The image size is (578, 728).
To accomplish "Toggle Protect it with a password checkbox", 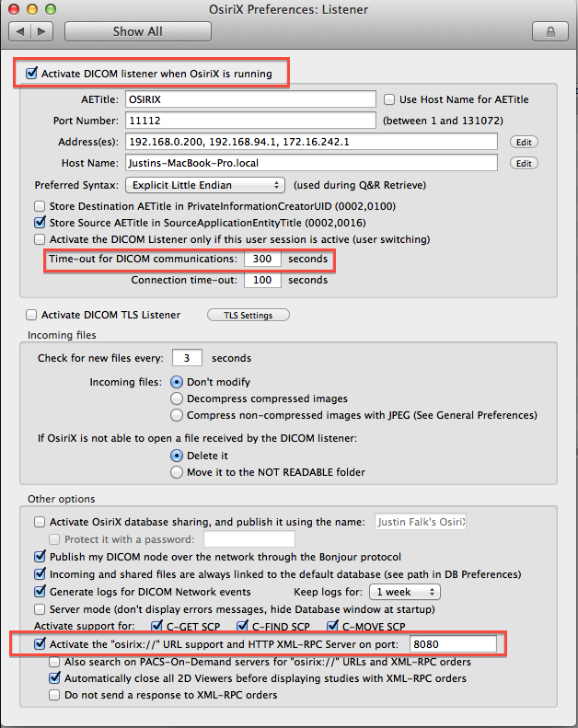I will click(55, 539).
